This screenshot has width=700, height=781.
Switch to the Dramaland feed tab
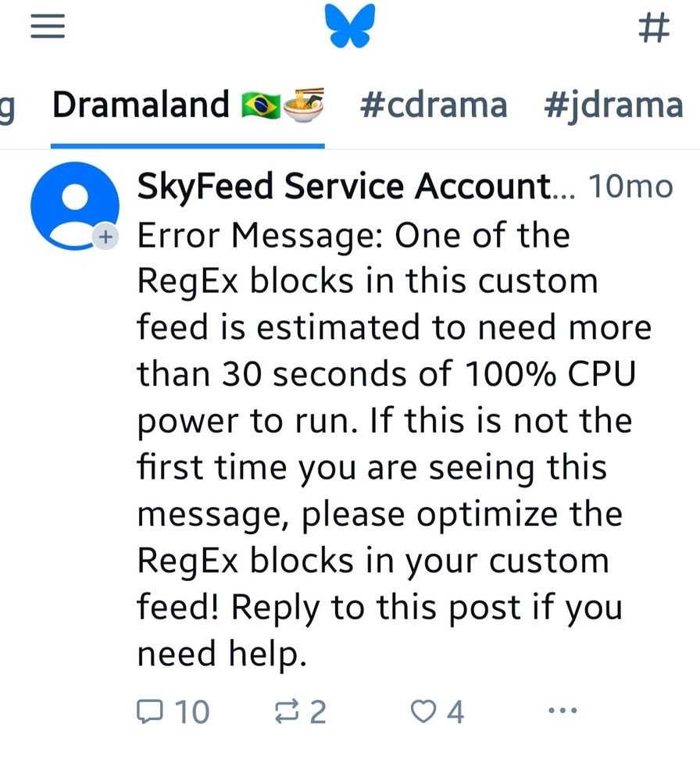click(141, 105)
